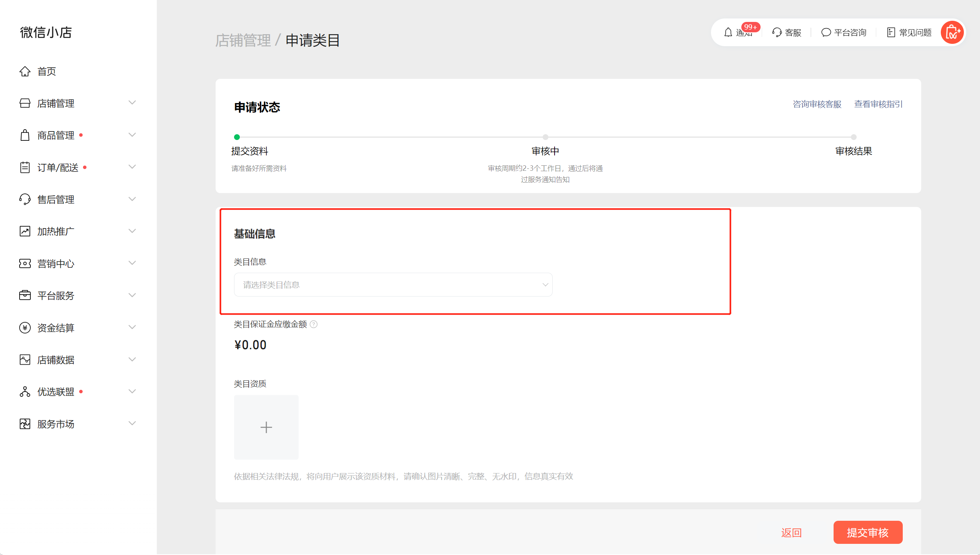The image size is (980, 555).
Task: Click the 售后管理 headset icon
Action: [25, 199]
